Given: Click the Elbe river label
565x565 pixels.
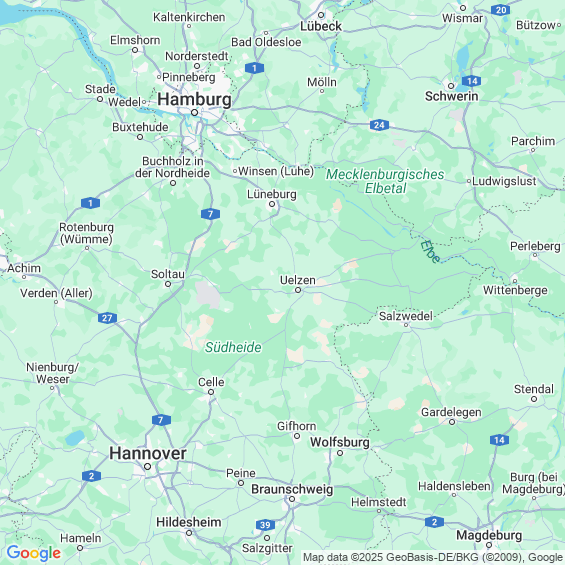Looking at the screenshot, I should point(430,252).
